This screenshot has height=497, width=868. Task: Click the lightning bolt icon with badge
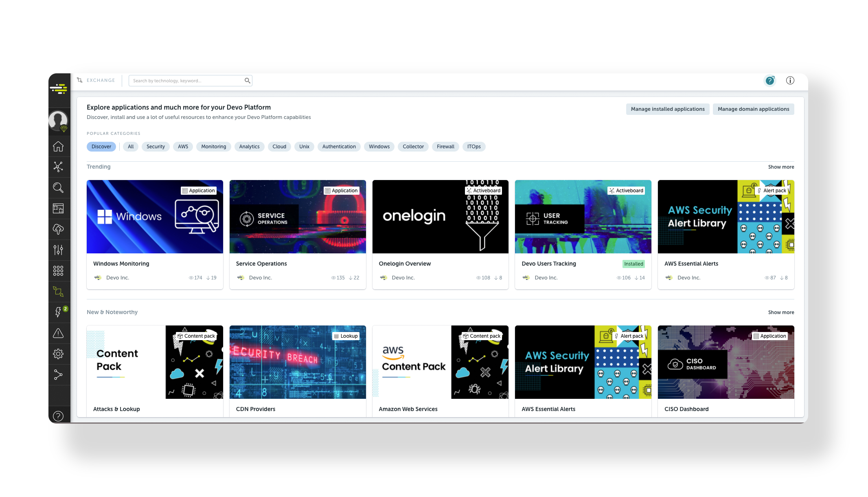click(x=58, y=312)
